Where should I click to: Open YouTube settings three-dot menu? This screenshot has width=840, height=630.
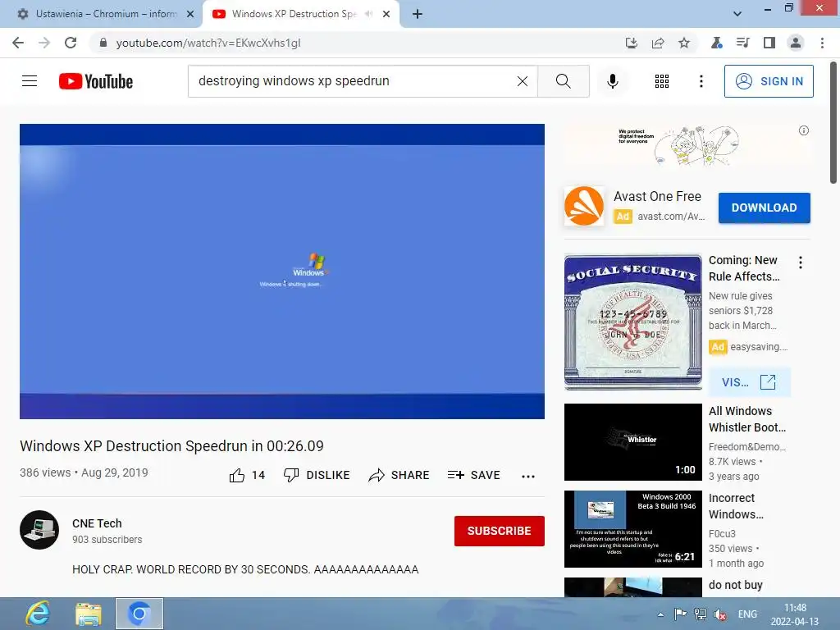pyautogui.click(x=701, y=81)
